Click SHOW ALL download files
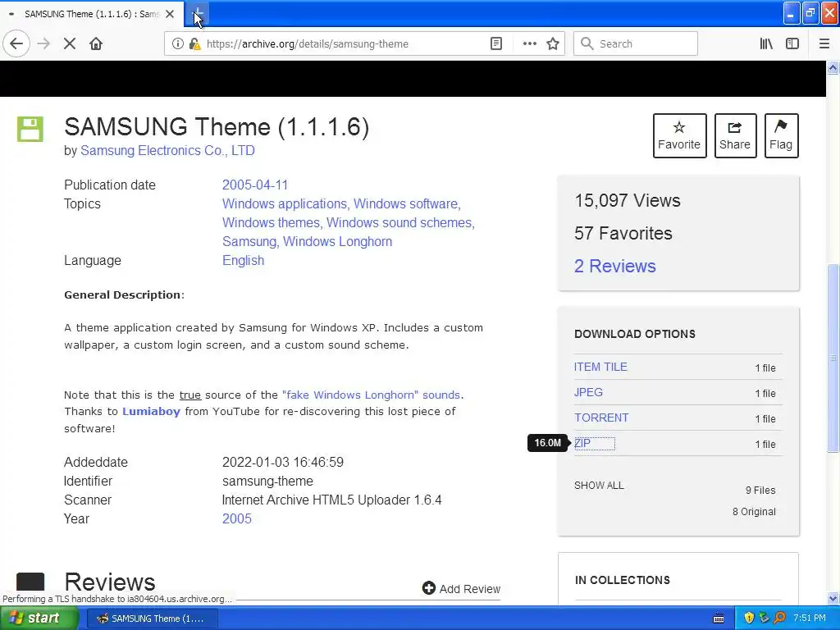The image size is (840, 630). click(x=599, y=486)
